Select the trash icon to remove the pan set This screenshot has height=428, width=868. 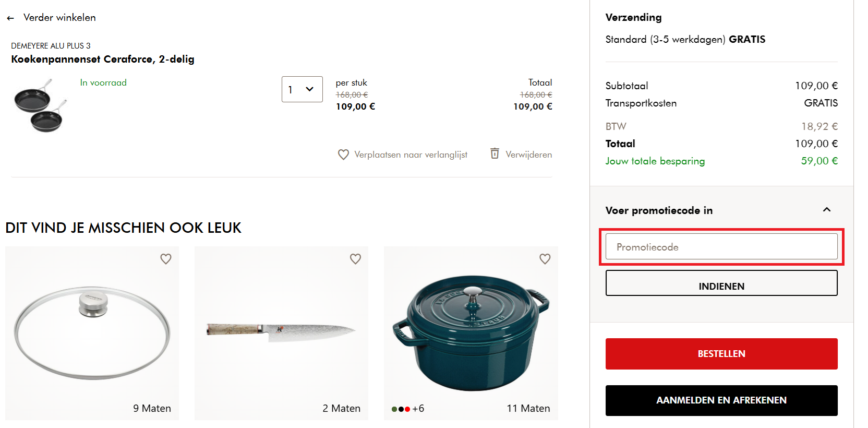pyautogui.click(x=494, y=154)
